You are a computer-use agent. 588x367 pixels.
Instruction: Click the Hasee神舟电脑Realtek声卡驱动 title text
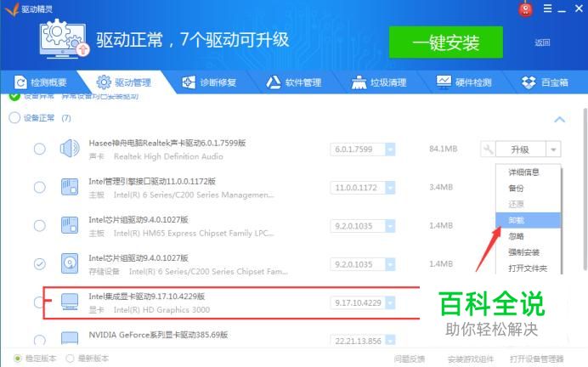[x=167, y=143]
